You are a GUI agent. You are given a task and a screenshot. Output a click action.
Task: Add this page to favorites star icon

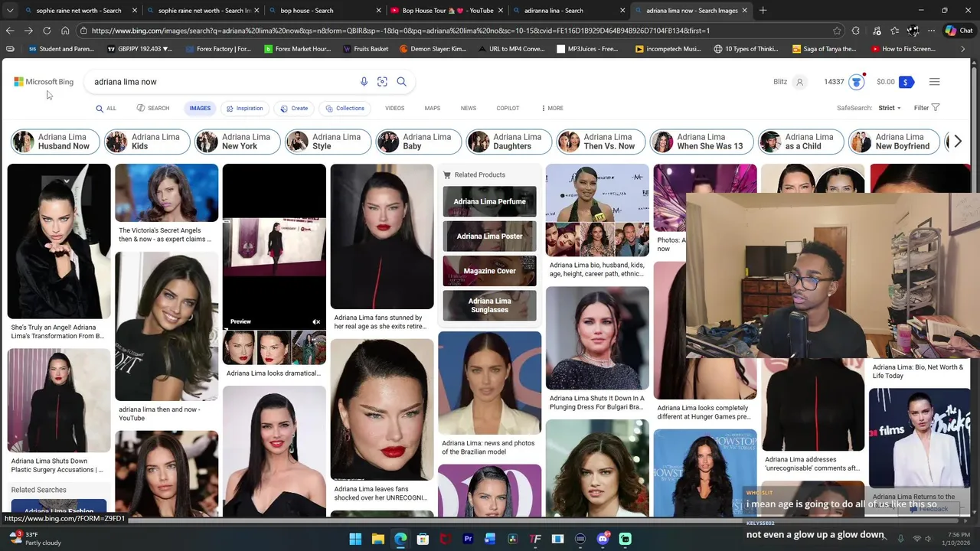(x=837, y=31)
